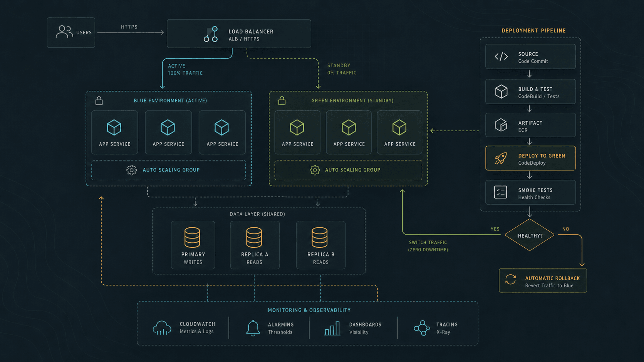
Task: Click the Green Environment lock icon
Action: coord(282,101)
